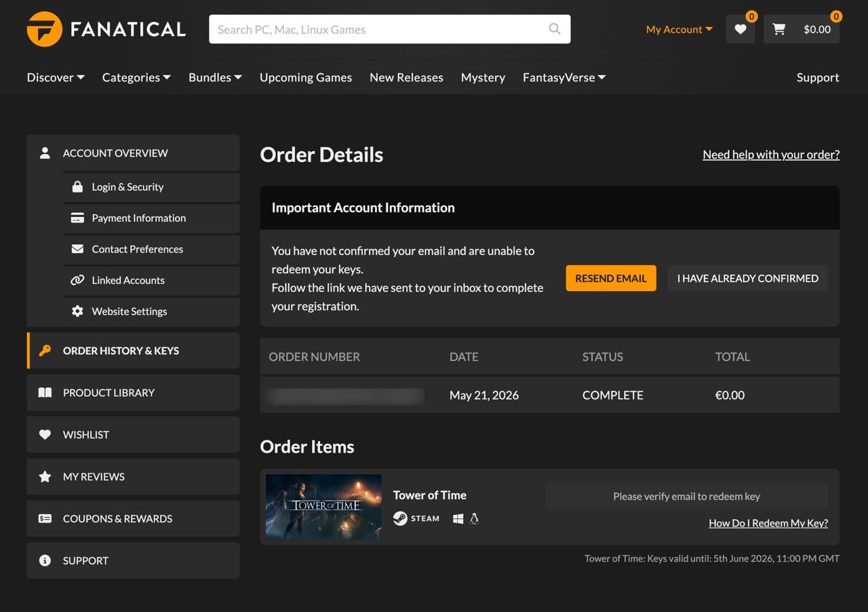The width and height of the screenshot is (868, 612).
Task: Click the ORDER NUMBER column header
Action: click(315, 357)
